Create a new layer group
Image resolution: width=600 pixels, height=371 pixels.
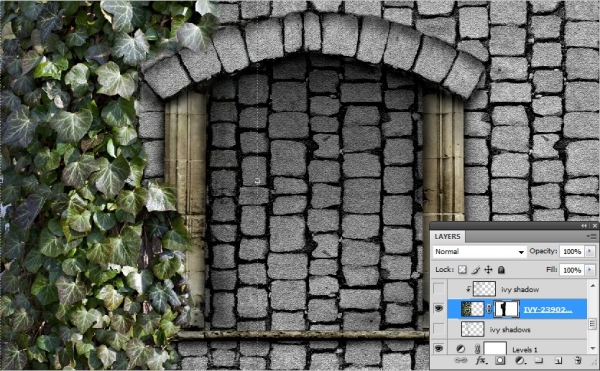(x=538, y=360)
